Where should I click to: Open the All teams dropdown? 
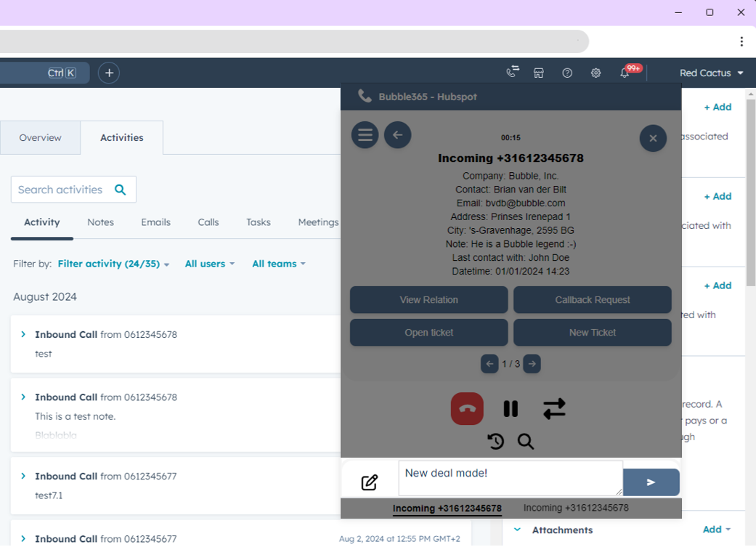(x=278, y=264)
